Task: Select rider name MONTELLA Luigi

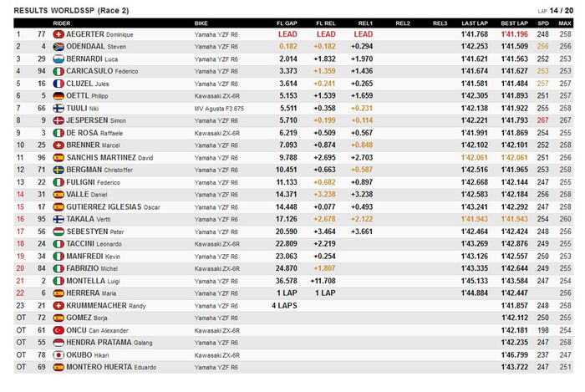Action: 93,281
